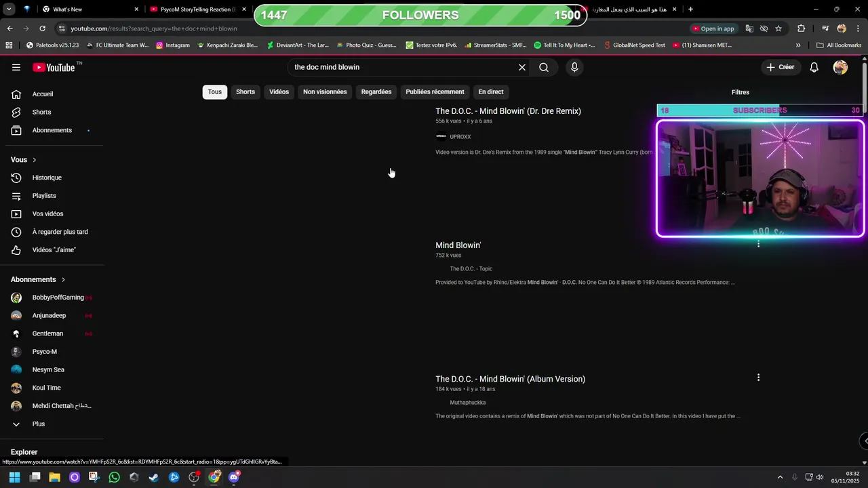
Task: Open Discord from the taskbar
Action: click(x=234, y=477)
